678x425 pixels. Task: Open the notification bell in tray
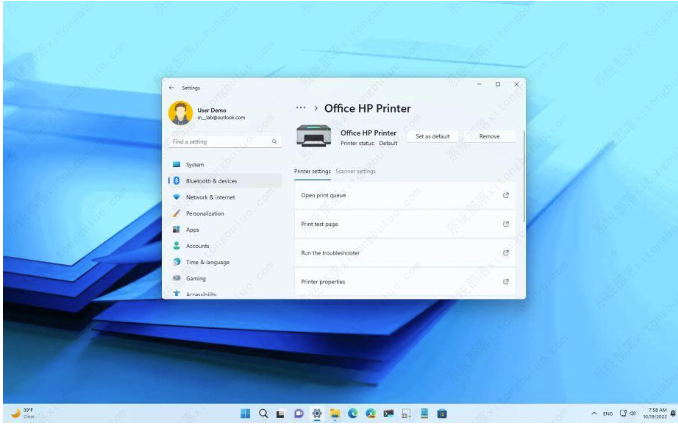click(673, 414)
